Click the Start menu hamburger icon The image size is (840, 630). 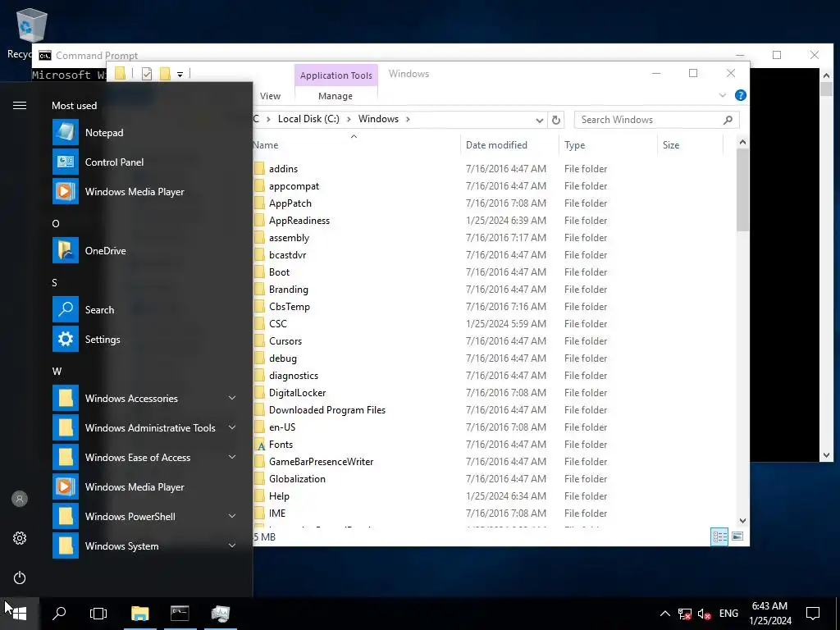tap(20, 105)
